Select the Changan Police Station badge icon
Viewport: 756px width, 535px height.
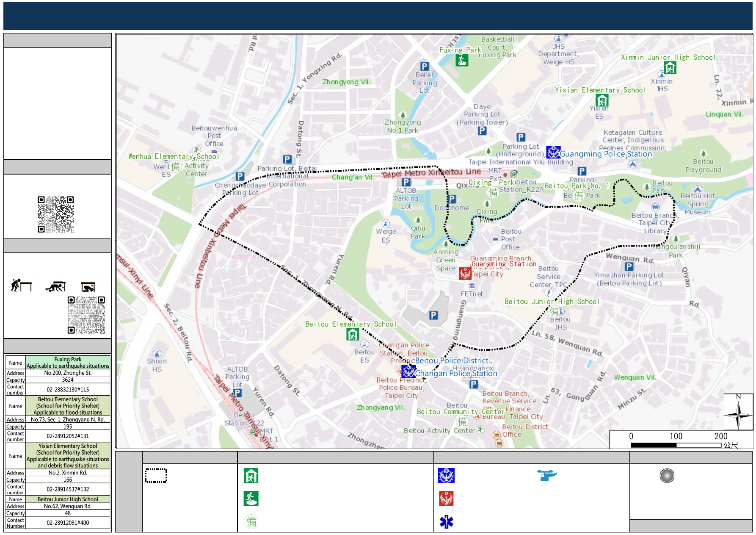point(408,371)
